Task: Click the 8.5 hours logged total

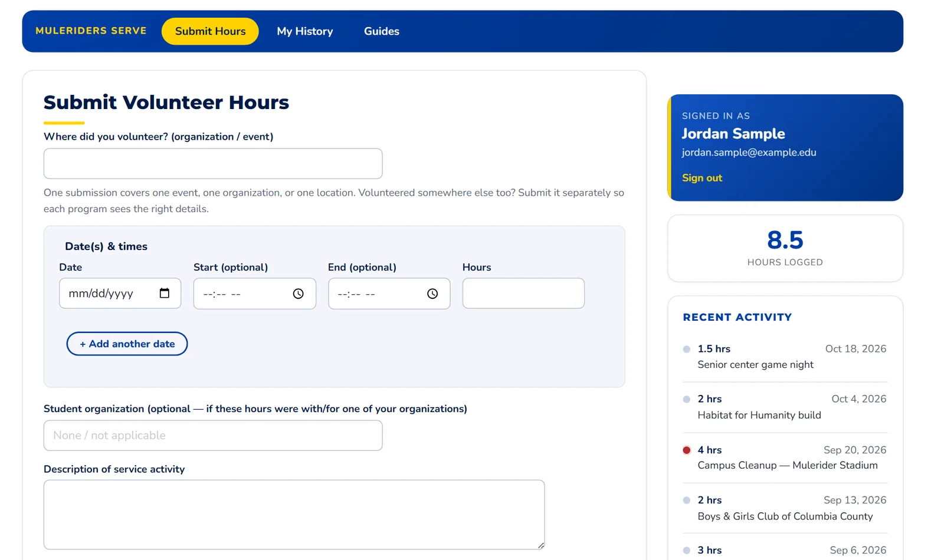Action: (785, 241)
